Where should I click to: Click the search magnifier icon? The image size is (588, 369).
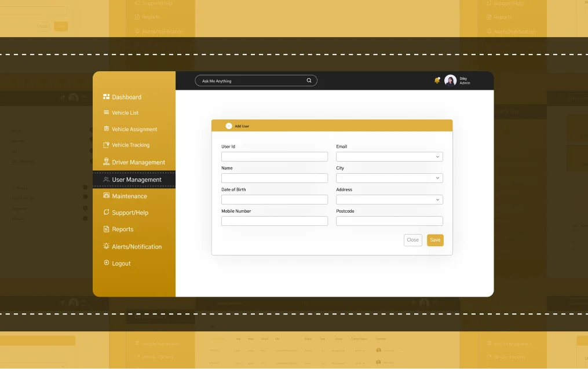[x=309, y=81]
